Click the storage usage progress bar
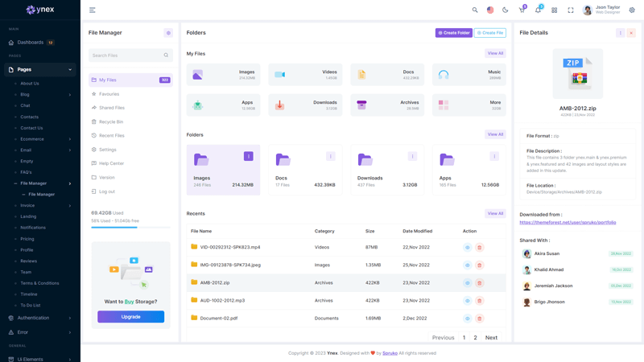Viewport: 644px width, 362px height. pos(130,228)
